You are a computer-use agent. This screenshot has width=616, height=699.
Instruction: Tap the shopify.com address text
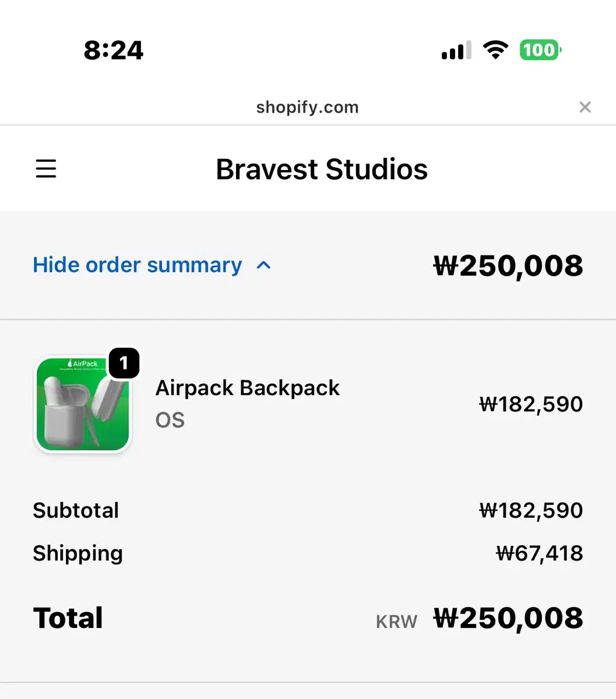point(307,107)
